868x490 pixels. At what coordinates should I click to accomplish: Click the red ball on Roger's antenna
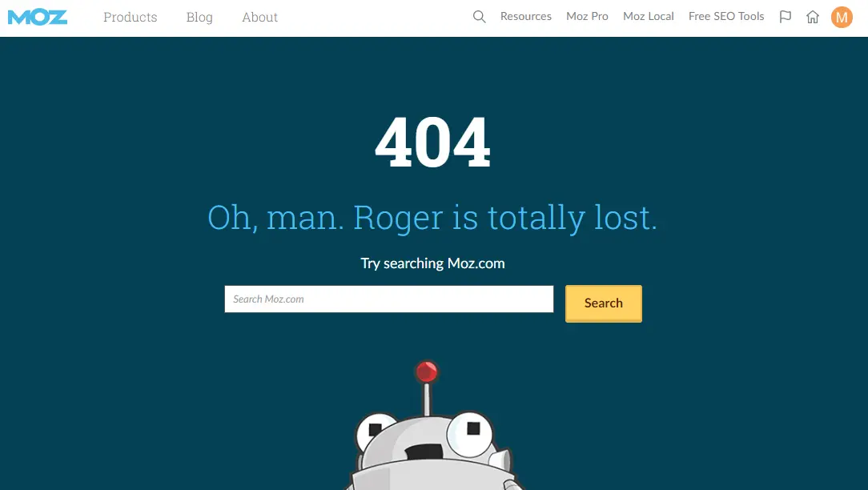427,372
